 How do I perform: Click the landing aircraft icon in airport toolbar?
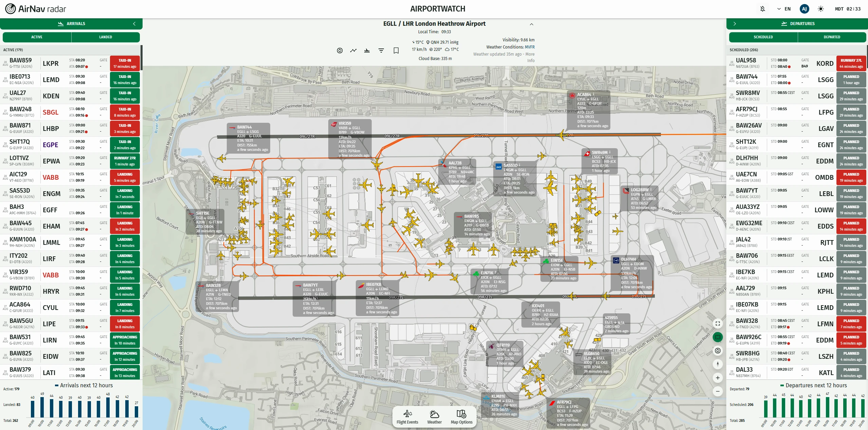[x=367, y=51]
